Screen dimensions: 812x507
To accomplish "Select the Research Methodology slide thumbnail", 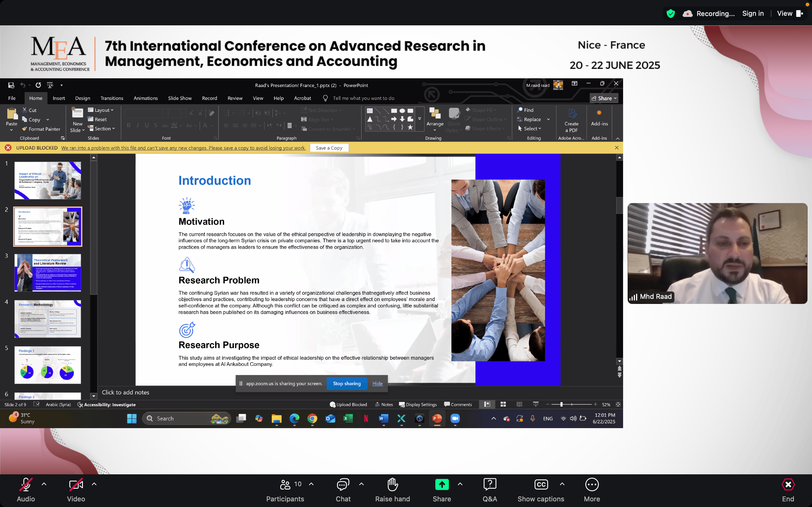I will (48, 319).
